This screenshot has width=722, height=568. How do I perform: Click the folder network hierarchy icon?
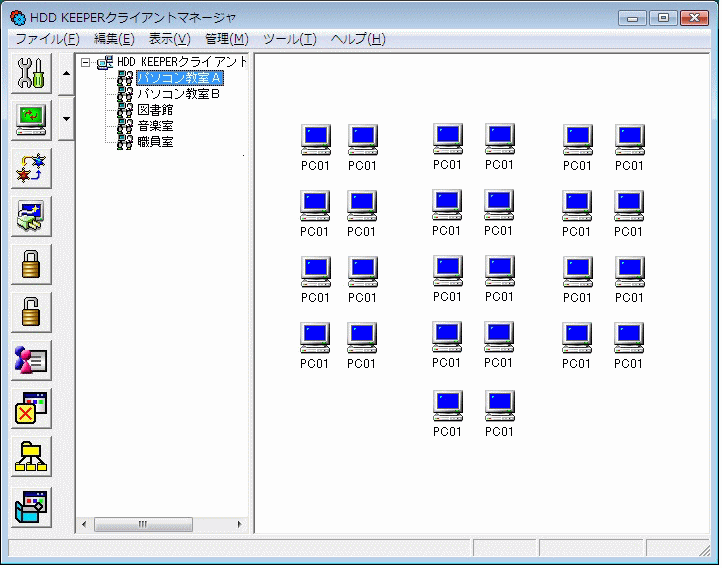click(x=32, y=457)
